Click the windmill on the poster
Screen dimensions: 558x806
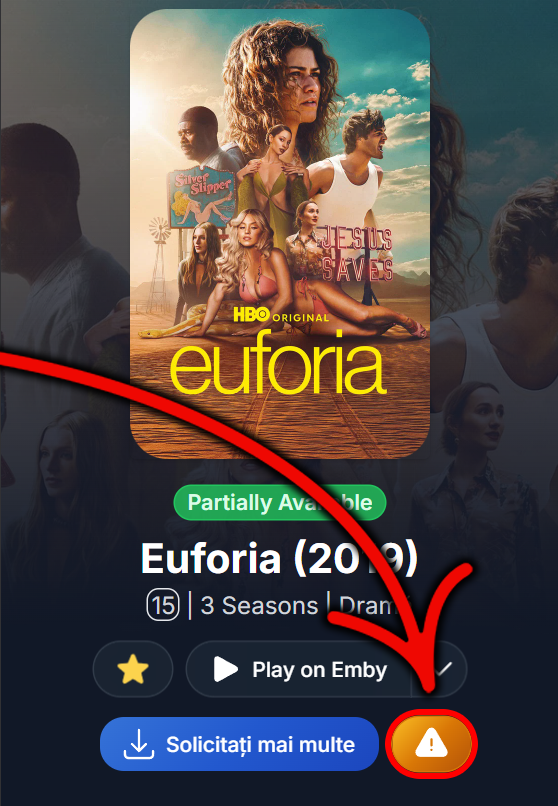(158, 262)
